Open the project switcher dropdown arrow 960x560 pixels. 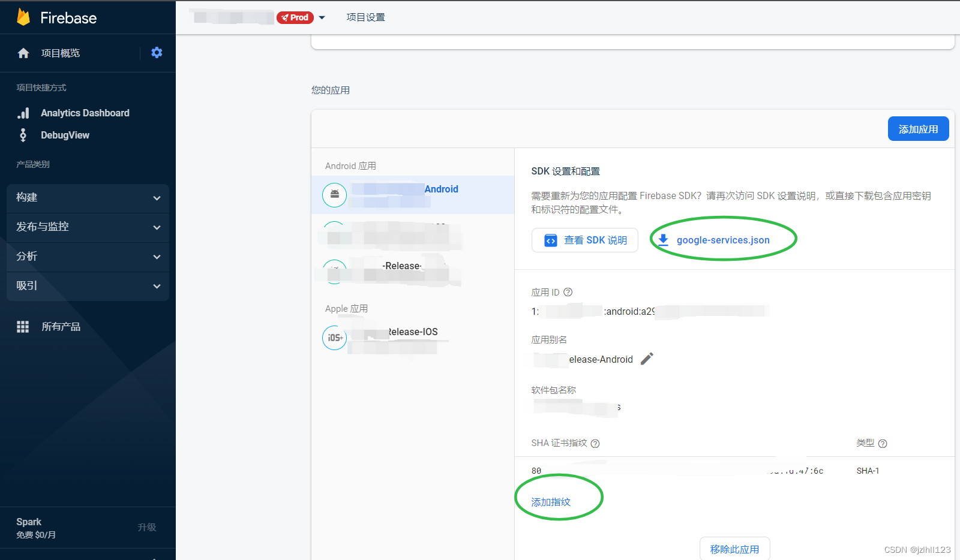pos(322,17)
